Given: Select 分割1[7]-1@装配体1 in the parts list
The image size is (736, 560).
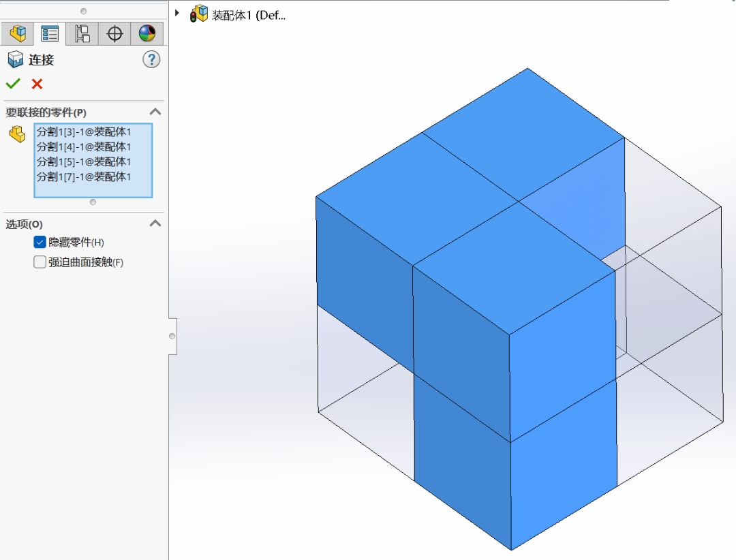Looking at the screenshot, I should [84, 177].
